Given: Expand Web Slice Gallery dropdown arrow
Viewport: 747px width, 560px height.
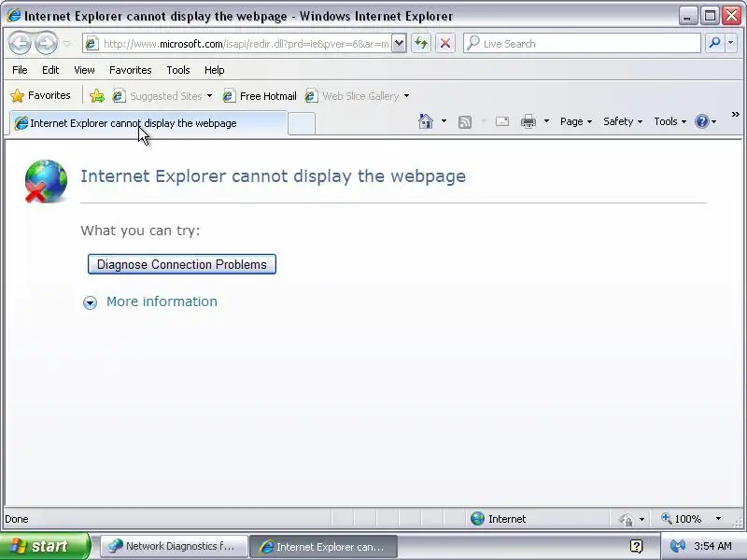Looking at the screenshot, I should (x=406, y=96).
